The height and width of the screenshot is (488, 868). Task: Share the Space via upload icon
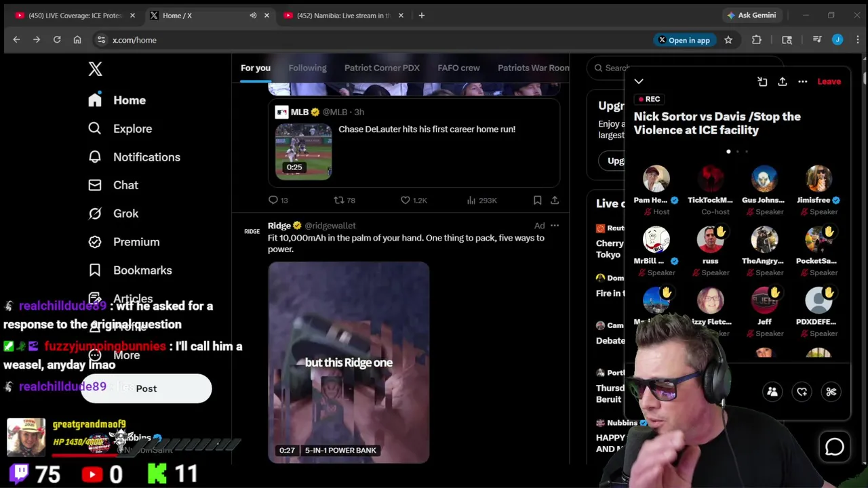783,81
